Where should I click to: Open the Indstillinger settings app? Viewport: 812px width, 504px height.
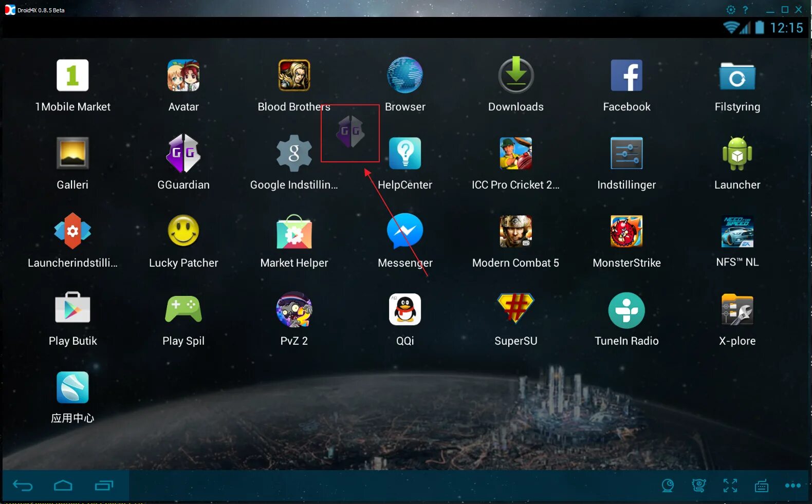click(x=626, y=153)
